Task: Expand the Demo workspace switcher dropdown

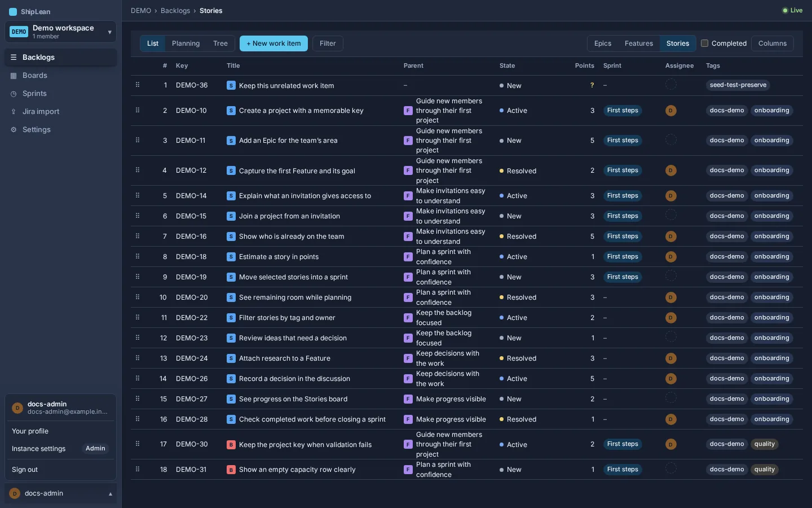Action: pyautogui.click(x=60, y=32)
